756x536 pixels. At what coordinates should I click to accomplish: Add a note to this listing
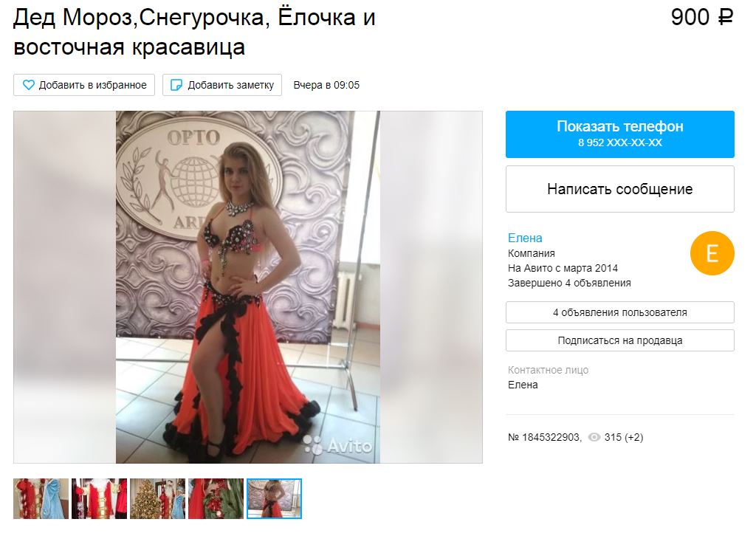(x=221, y=85)
